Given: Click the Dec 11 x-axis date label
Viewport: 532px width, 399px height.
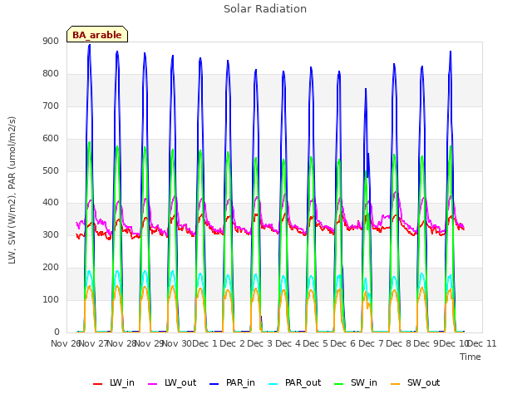Looking at the screenshot, I should (482, 343).
